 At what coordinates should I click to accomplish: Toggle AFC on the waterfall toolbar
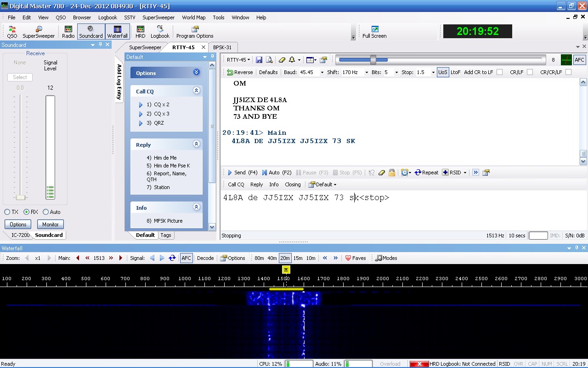pyautogui.click(x=186, y=258)
